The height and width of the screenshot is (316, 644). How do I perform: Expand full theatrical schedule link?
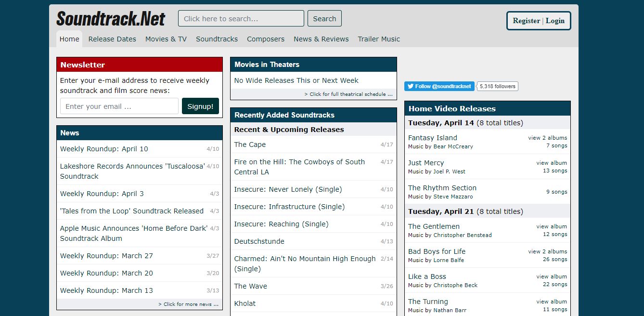[348, 94]
